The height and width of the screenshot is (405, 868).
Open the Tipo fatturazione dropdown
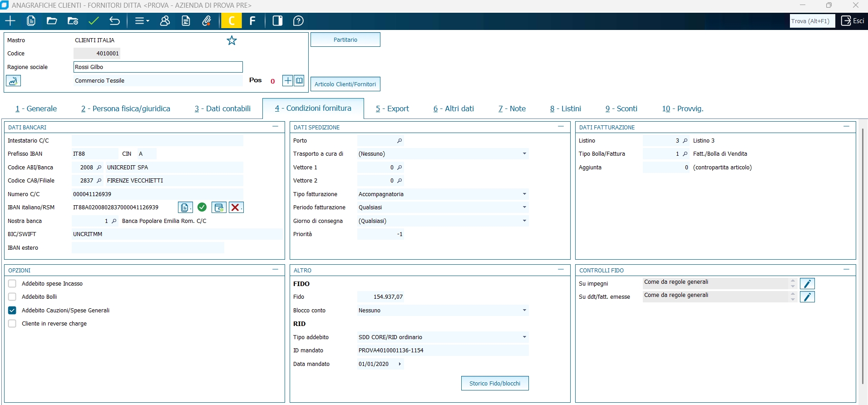click(443, 194)
